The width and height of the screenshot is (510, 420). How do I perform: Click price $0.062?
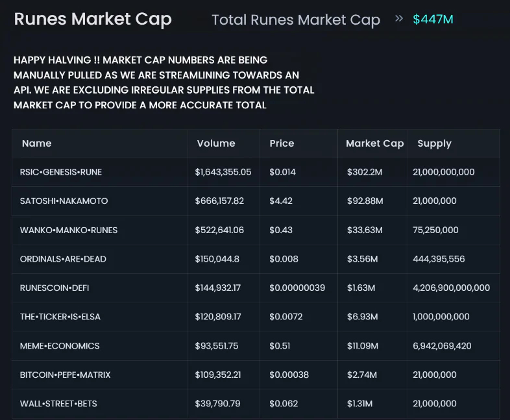tap(284, 404)
